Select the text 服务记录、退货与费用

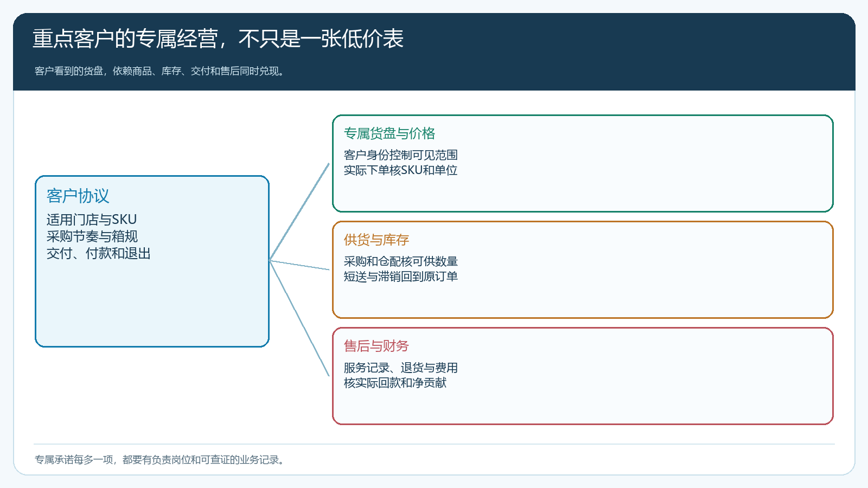pos(401,368)
